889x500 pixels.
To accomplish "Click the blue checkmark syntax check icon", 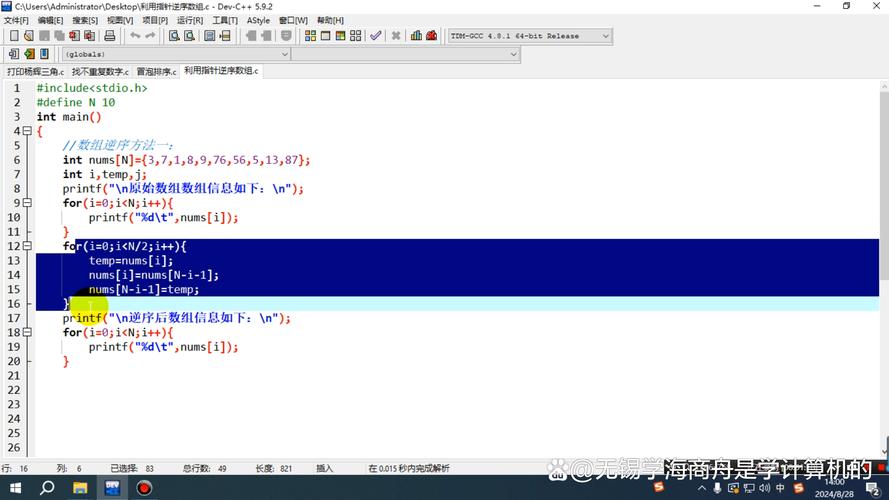I will tap(376, 36).
